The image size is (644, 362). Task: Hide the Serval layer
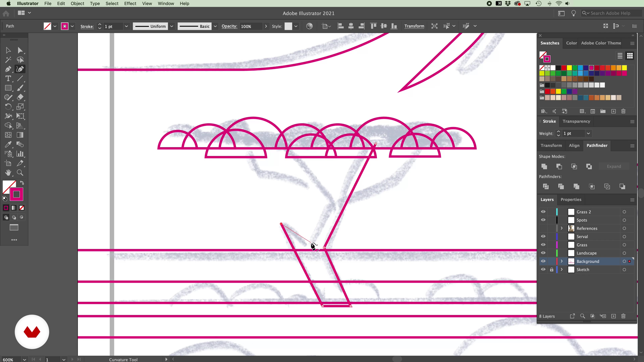(543, 236)
